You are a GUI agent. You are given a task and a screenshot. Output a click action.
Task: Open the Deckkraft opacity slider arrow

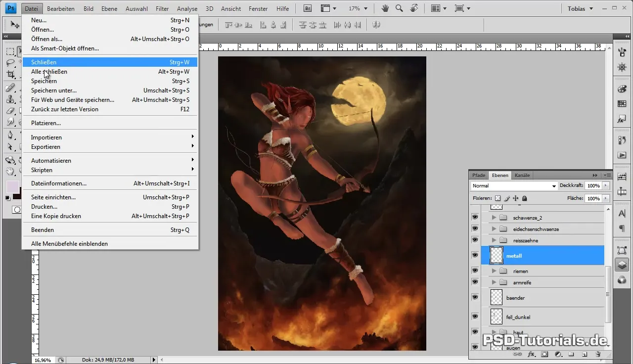[606, 185]
